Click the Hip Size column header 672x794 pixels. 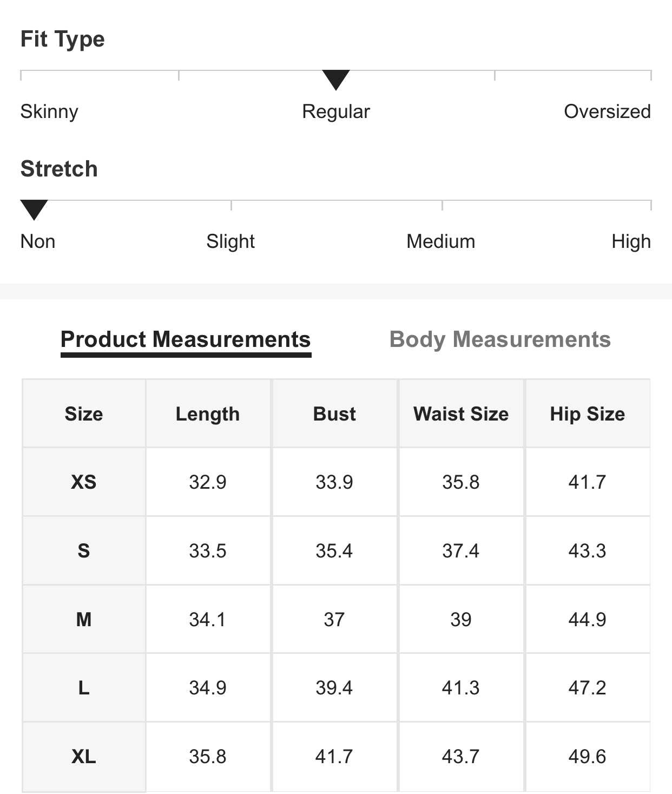pyautogui.click(x=587, y=414)
